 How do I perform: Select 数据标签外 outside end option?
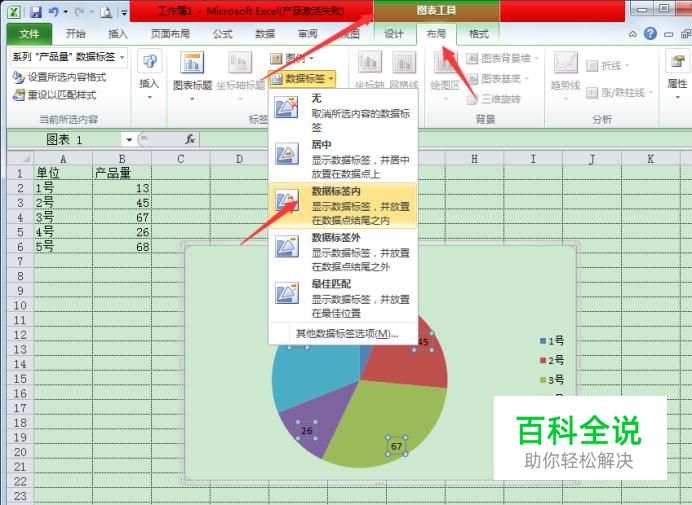coord(343,252)
